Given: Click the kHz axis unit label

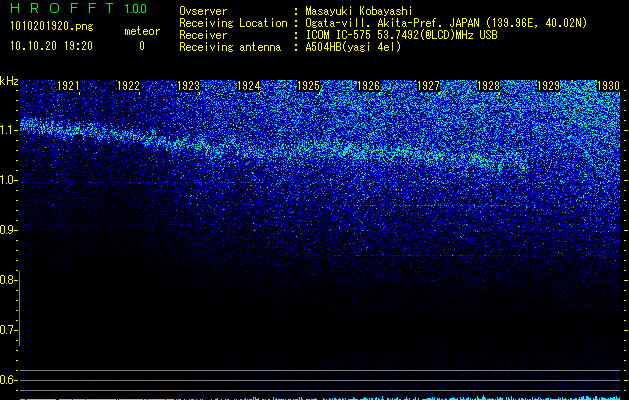Looking at the screenshot, I should click(x=9, y=81).
